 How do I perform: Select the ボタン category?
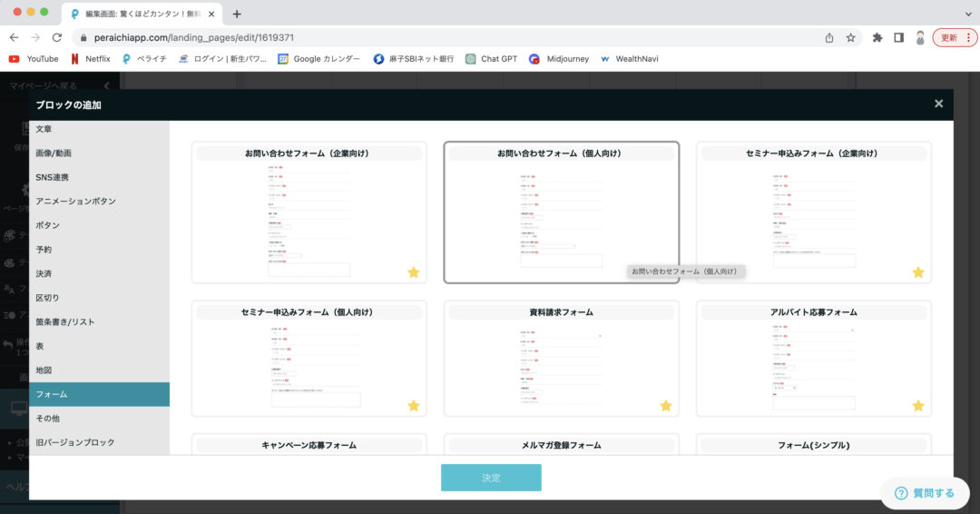100,225
